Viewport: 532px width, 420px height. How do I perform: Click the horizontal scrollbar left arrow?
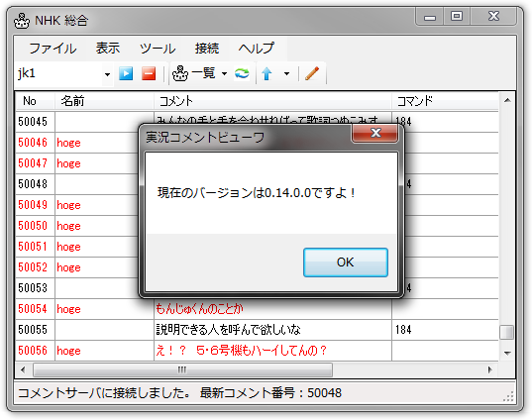[x=23, y=369]
